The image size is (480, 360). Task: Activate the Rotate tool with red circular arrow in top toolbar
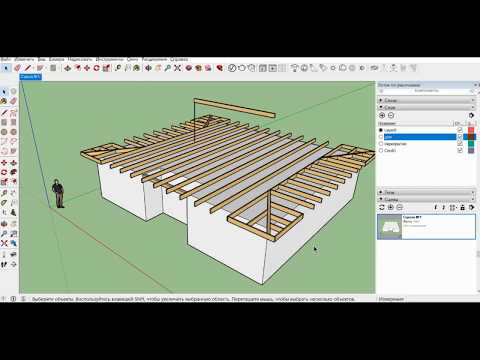[x=96, y=68]
